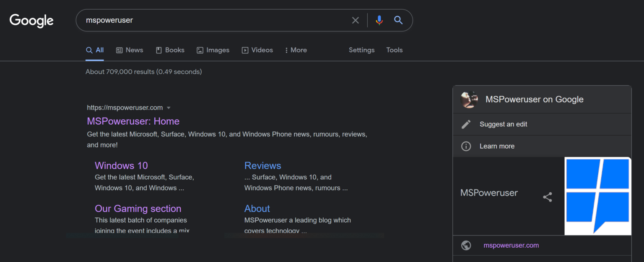
Task: Choose Suggest an edit
Action: coord(504,124)
